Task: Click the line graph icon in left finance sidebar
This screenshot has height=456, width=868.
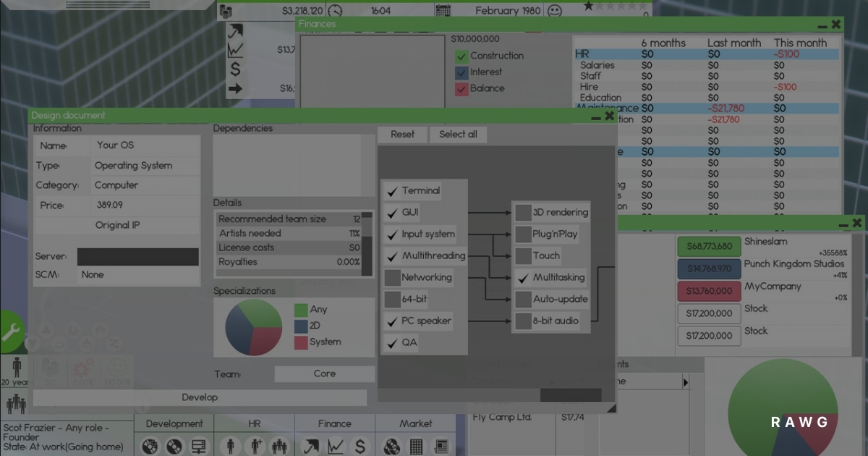Action: coord(235,51)
